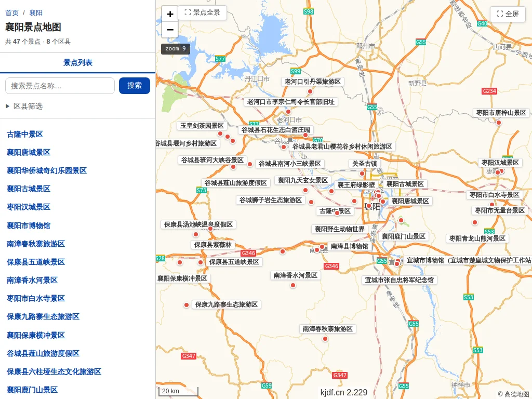This screenshot has height=399, width=532.
Task: Select the 枣阳青龙山熊河景区 map label
Action: pyautogui.click(x=477, y=238)
